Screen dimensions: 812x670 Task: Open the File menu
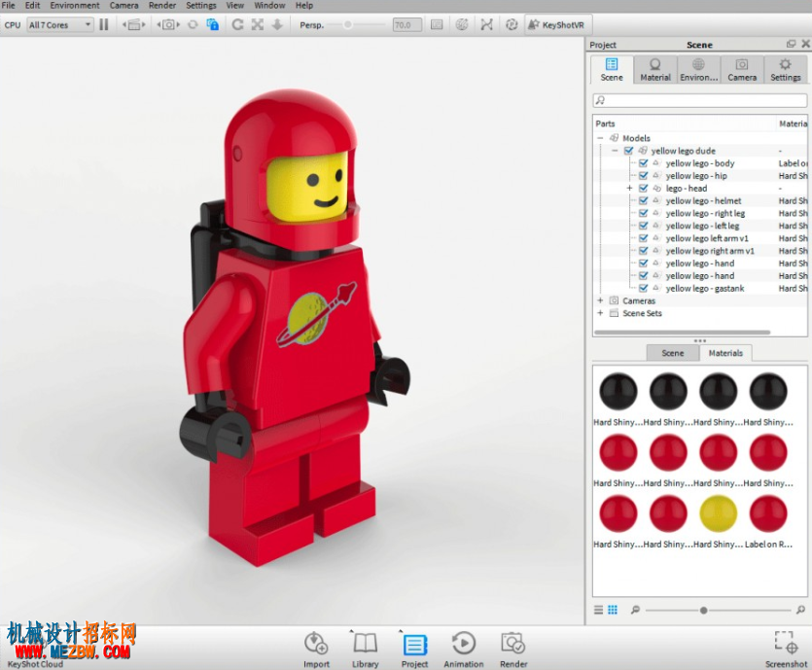(9, 5)
